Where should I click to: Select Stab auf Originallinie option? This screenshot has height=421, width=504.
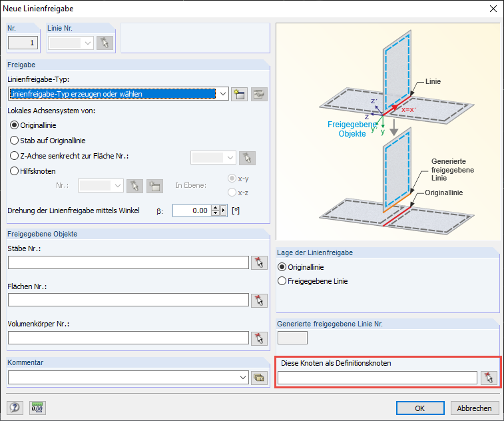point(48,141)
